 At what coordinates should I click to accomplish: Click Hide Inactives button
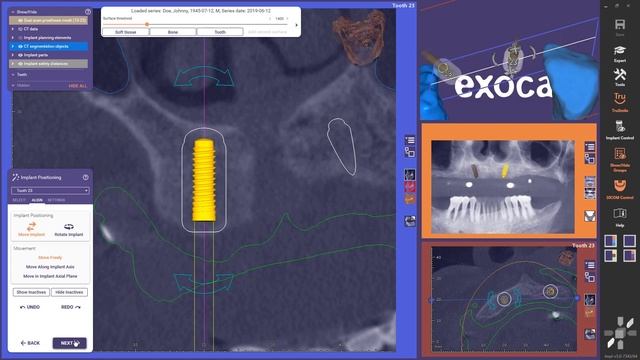pyautogui.click(x=69, y=292)
